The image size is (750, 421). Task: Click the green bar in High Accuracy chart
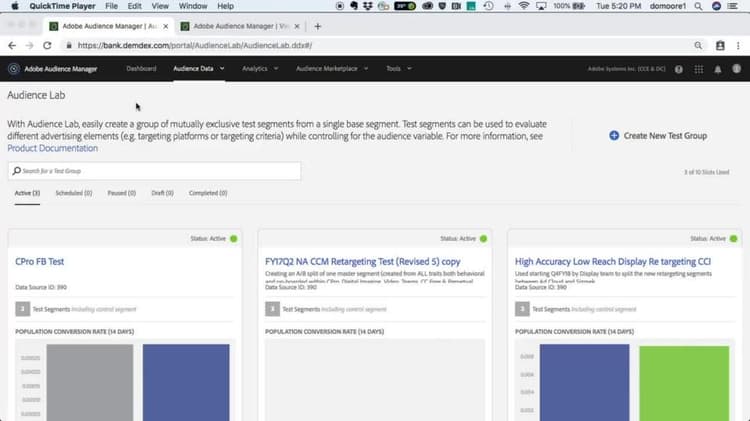coord(684,384)
